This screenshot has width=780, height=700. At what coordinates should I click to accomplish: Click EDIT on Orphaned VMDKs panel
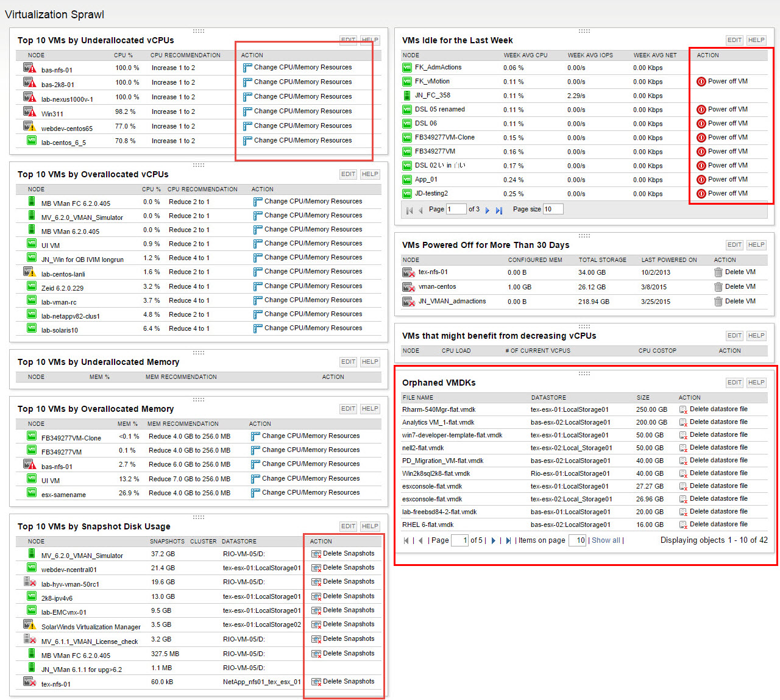pyautogui.click(x=734, y=383)
